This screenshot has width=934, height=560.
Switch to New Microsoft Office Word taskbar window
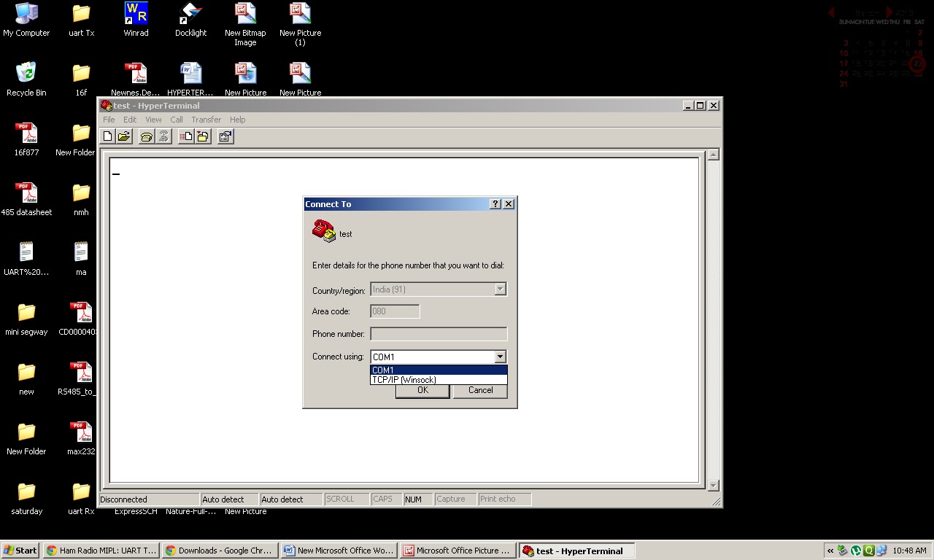pyautogui.click(x=339, y=551)
